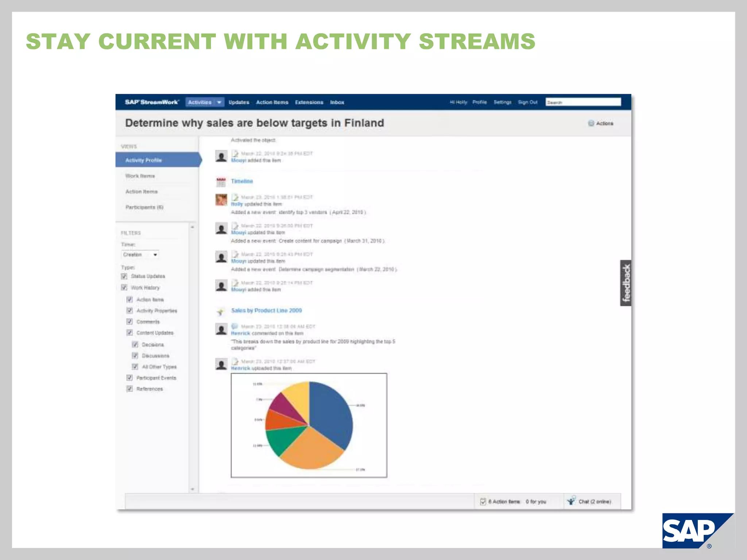Image resolution: width=747 pixels, height=560 pixels.
Task: Click the document icon on Henrick's upload entry
Action: coord(235,361)
